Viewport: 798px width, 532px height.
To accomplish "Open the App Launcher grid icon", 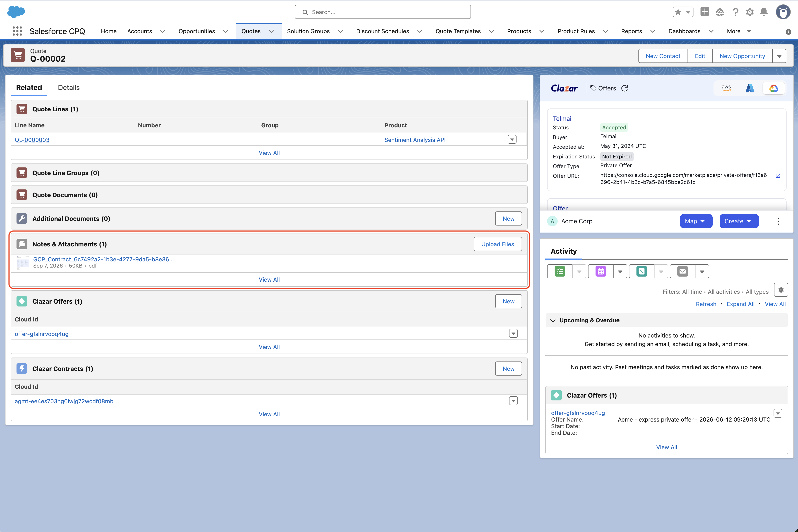I will (17, 31).
